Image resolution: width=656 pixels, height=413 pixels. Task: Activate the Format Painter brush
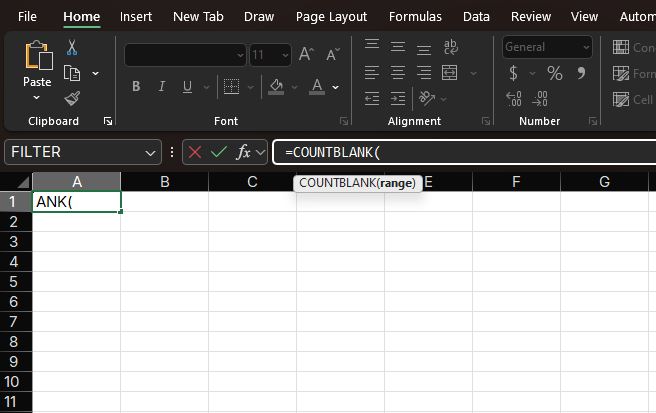pos(72,99)
